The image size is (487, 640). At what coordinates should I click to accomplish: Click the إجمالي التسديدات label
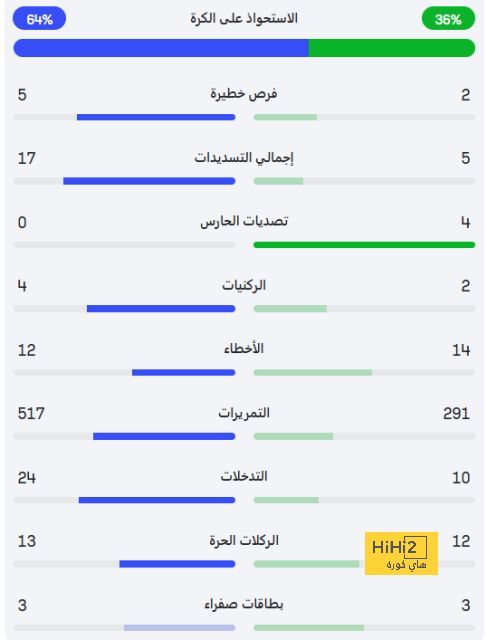click(244, 158)
